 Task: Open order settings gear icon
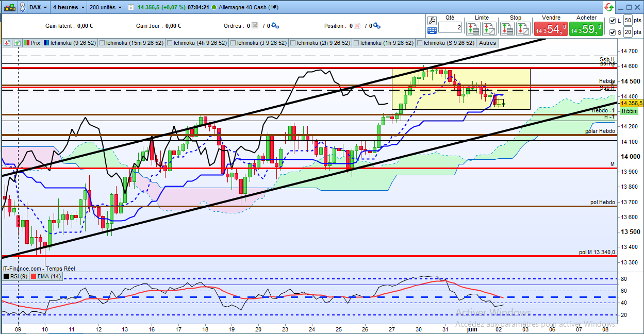coord(275,26)
